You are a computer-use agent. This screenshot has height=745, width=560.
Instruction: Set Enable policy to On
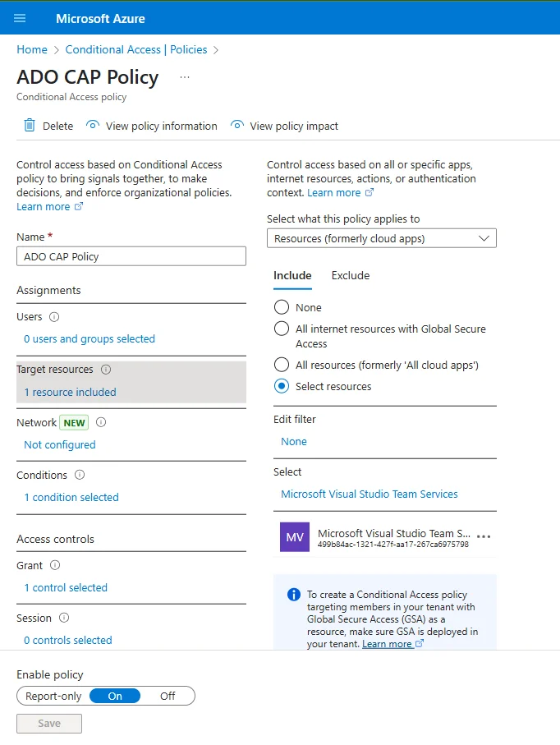point(115,696)
